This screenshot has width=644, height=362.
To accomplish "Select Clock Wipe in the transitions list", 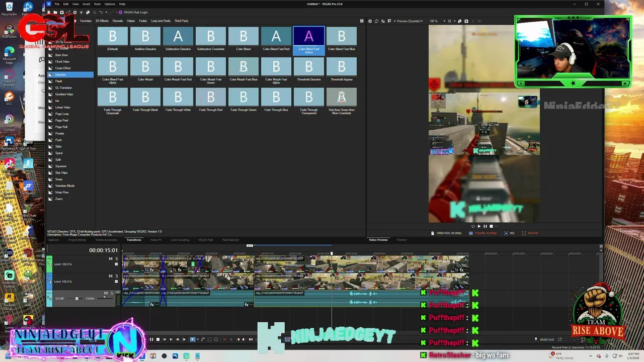I will tap(62, 61).
